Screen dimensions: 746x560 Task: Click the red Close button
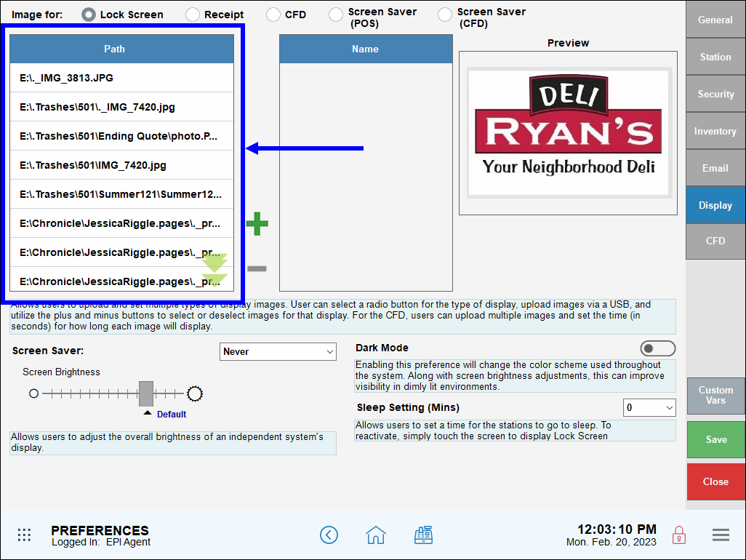715,481
